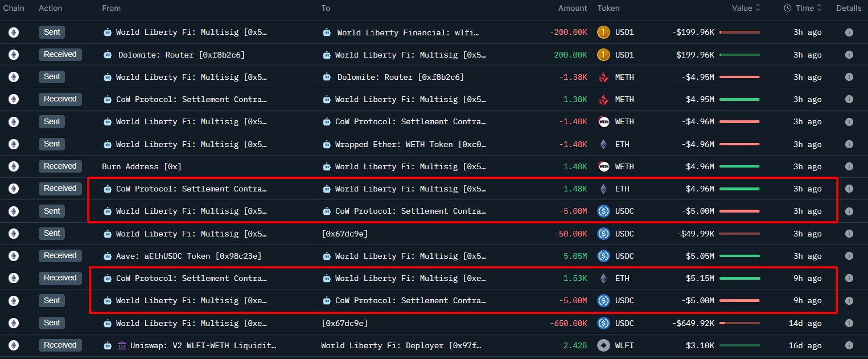Open details info icon for -1.38K METH row

849,77
